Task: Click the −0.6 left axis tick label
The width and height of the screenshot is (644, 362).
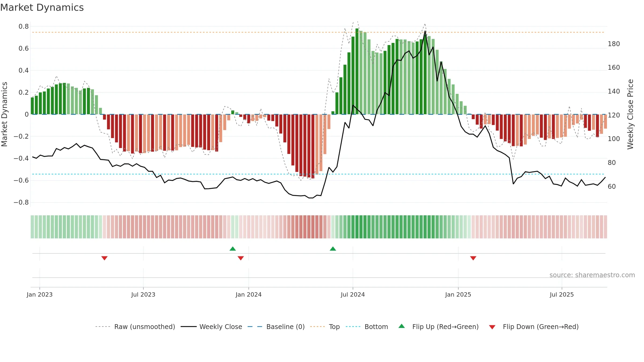Action: pos(21,180)
